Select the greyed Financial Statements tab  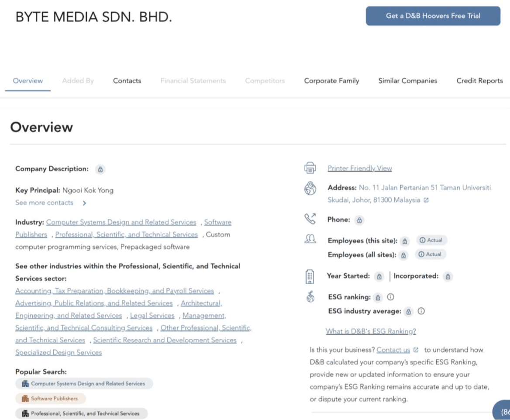(x=193, y=81)
